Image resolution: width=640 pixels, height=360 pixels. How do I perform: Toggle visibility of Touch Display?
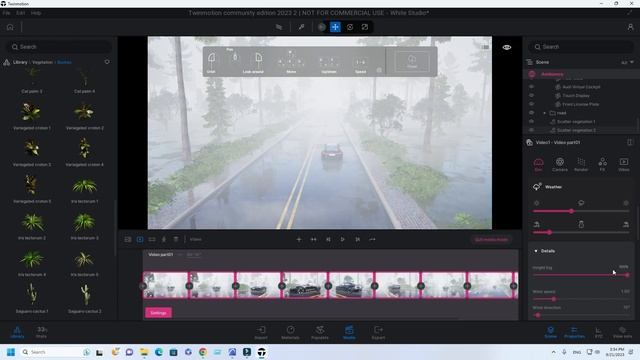tap(531, 96)
